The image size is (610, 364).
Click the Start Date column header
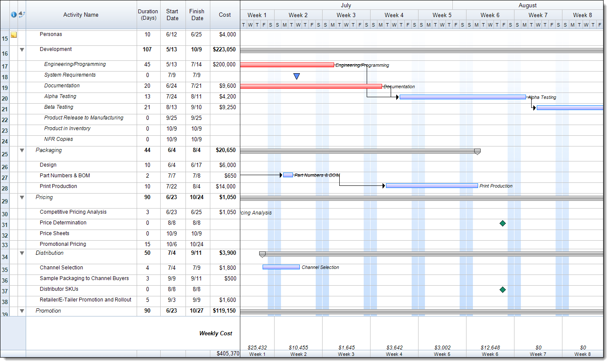click(173, 15)
